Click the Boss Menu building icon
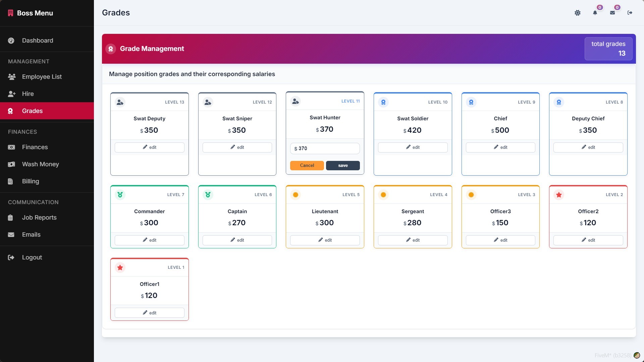644x362 pixels. [x=11, y=13]
